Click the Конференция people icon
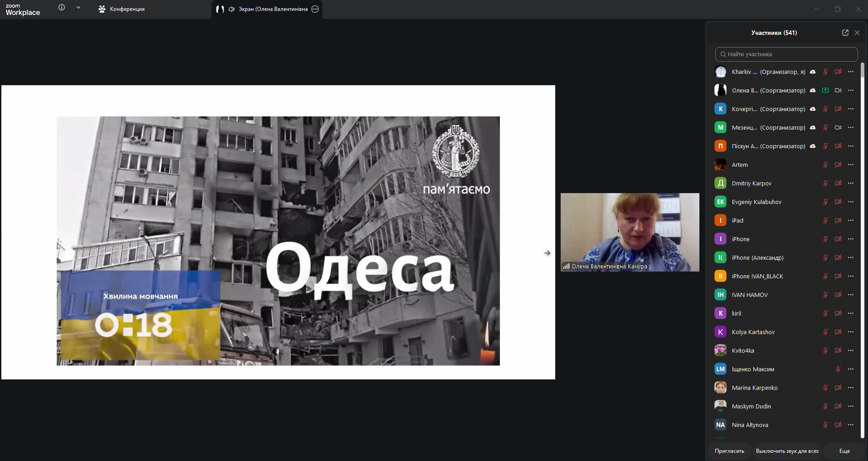The width and height of the screenshot is (868, 461). click(102, 9)
